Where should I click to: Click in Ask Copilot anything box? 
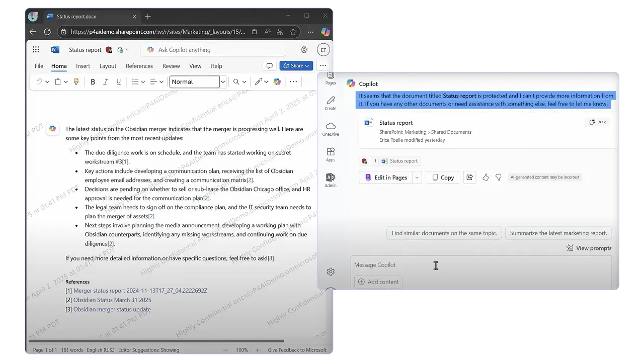[x=213, y=50]
